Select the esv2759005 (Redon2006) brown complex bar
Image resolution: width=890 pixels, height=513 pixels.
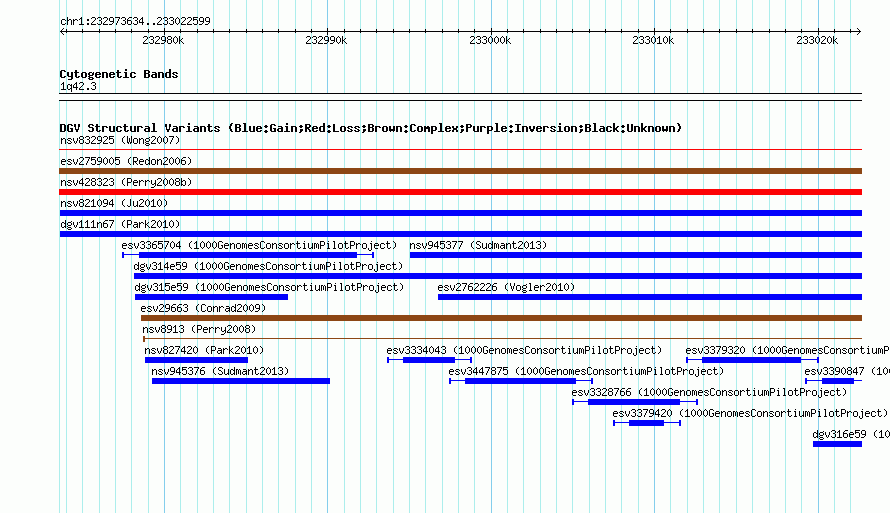(460, 171)
